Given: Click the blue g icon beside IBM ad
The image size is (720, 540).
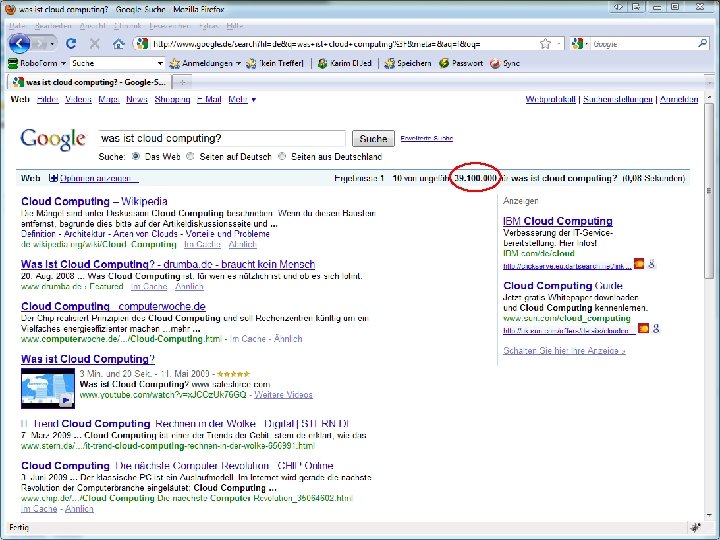Looking at the screenshot, I should pos(651,264).
